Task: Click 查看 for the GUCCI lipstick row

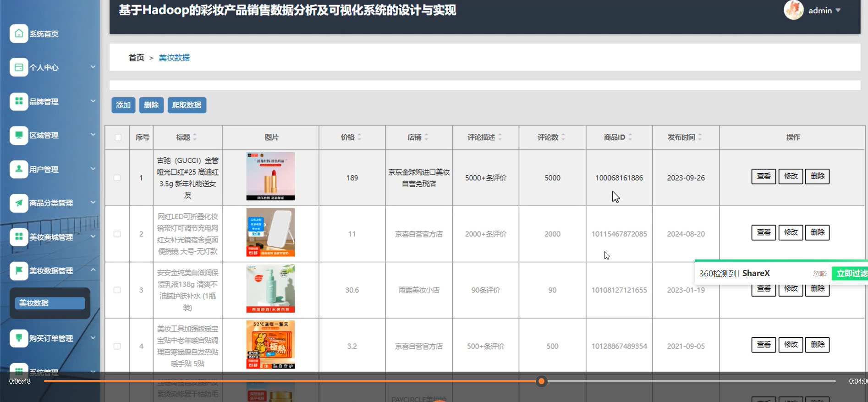Action: pyautogui.click(x=764, y=176)
